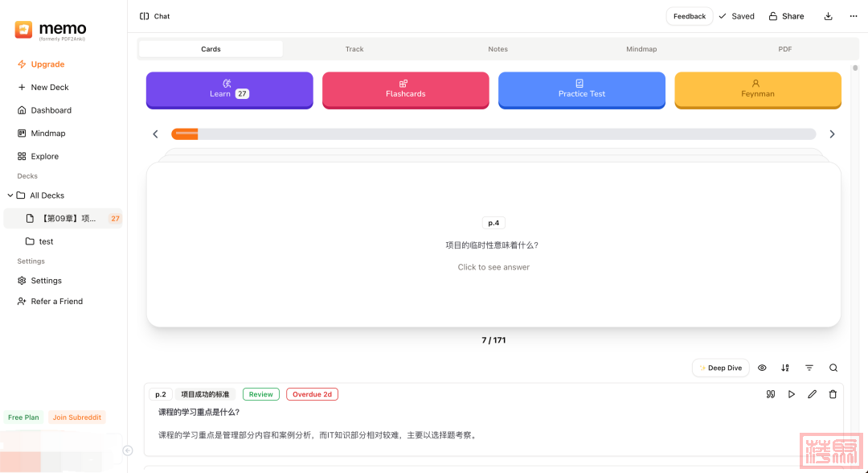Play the card with the play icon

(x=792, y=394)
